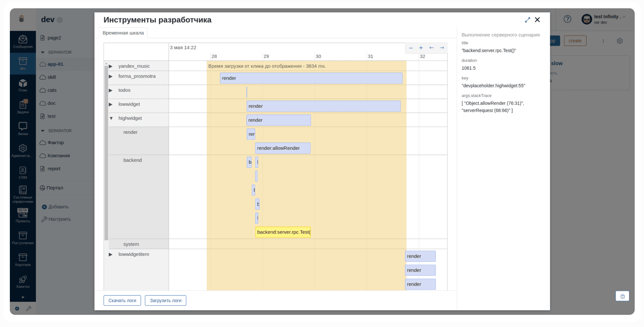This screenshot has width=644, height=327.
Task: Open app-01 in navigation menu
Action: tap(55, 64)
